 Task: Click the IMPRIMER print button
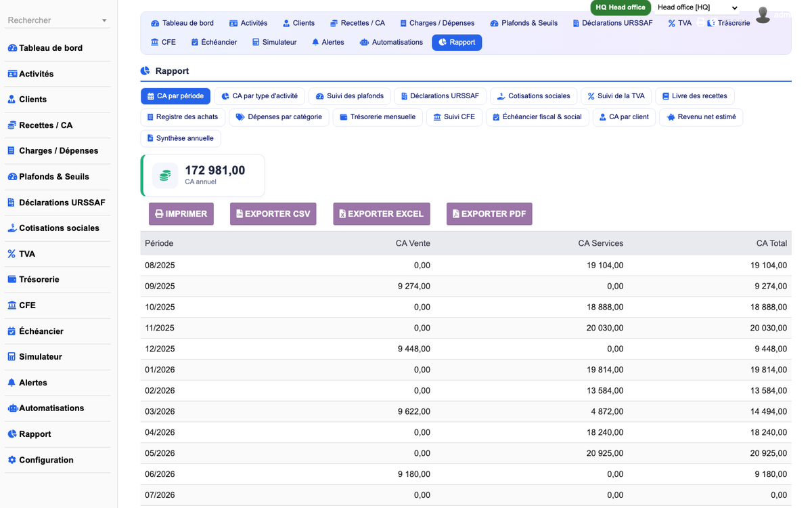click(181, 214)
